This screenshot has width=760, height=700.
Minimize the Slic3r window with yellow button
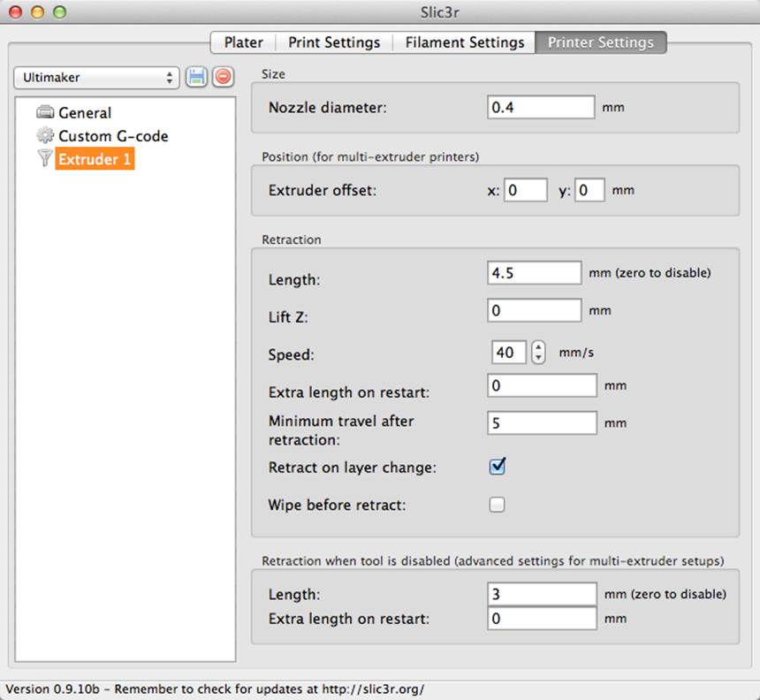point(37,12)
